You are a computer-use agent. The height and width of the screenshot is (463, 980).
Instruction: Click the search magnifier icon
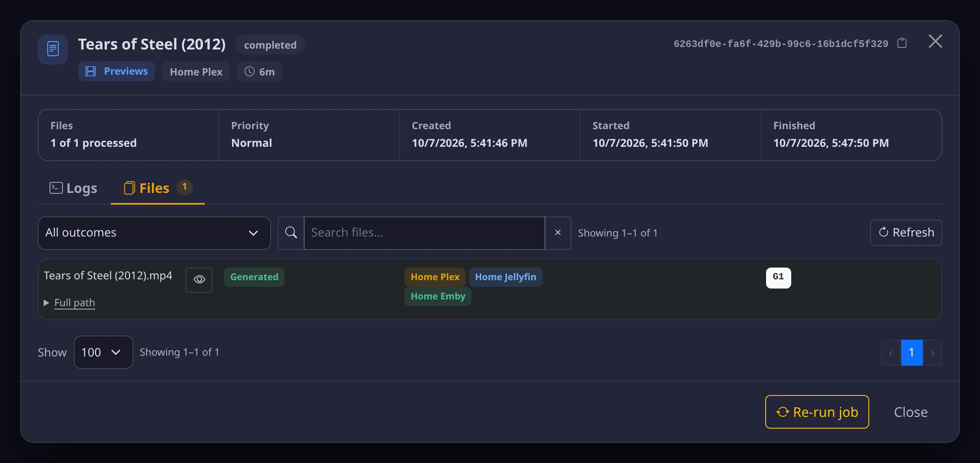click(291, 233)
